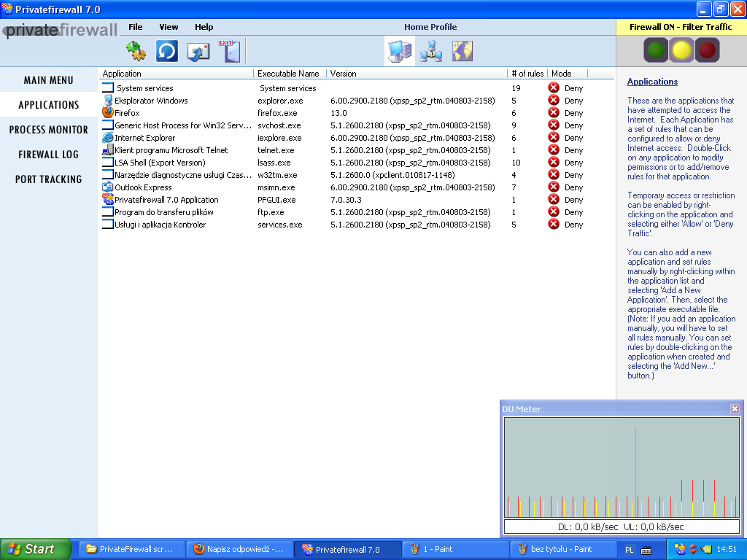Open the Windows Start menu

pyautogui.click(x=35, y=549)
